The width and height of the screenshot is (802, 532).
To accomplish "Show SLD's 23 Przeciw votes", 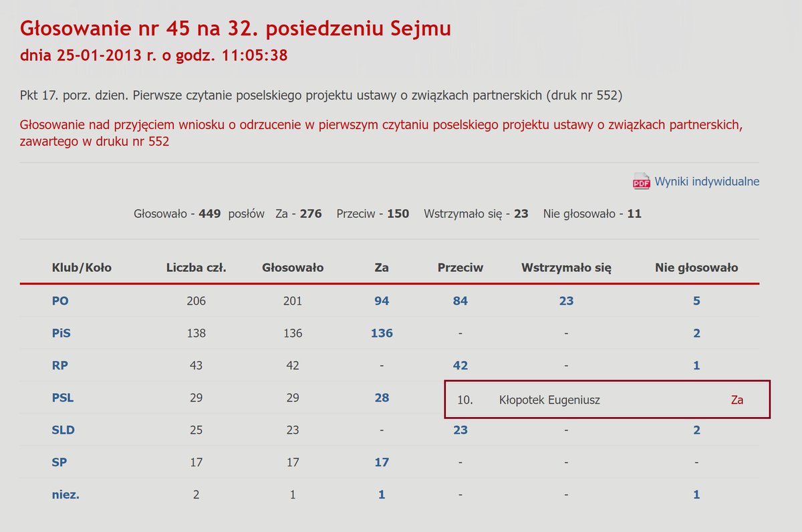I will click(x=460, y=430).
